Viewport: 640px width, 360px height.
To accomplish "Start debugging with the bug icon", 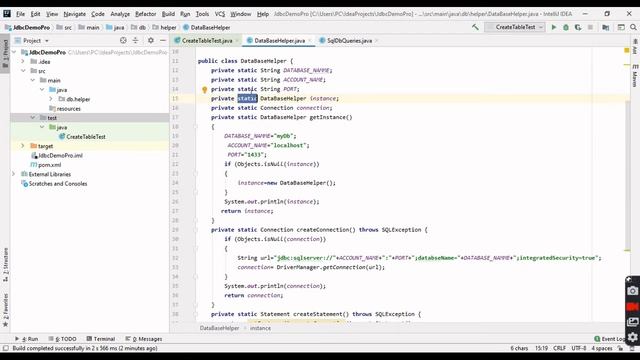I will (566, 27).
